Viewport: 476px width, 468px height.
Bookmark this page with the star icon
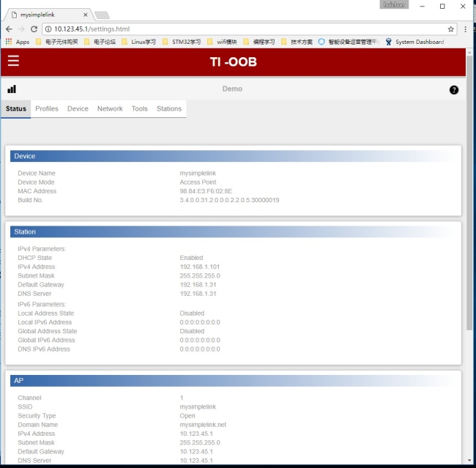[451, 29]
